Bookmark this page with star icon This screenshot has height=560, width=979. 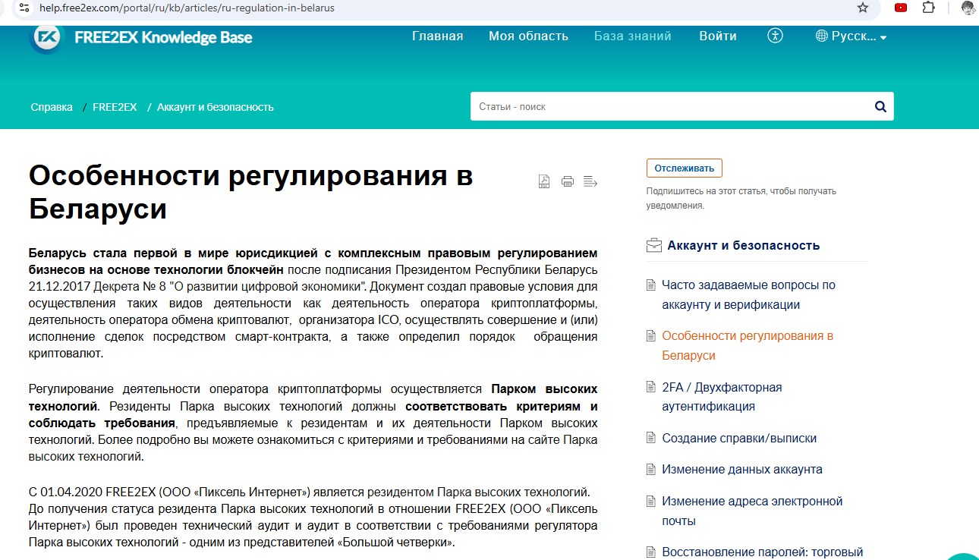[x=863, y=8]
